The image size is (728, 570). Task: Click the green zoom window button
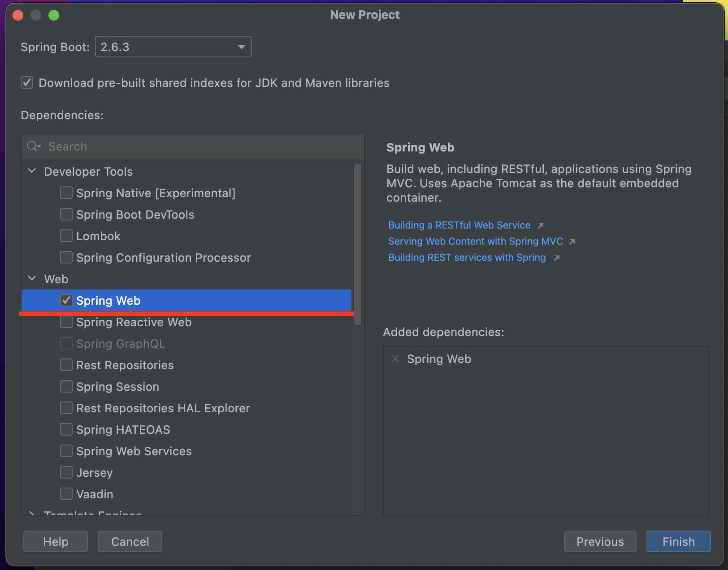click(54, 15)
